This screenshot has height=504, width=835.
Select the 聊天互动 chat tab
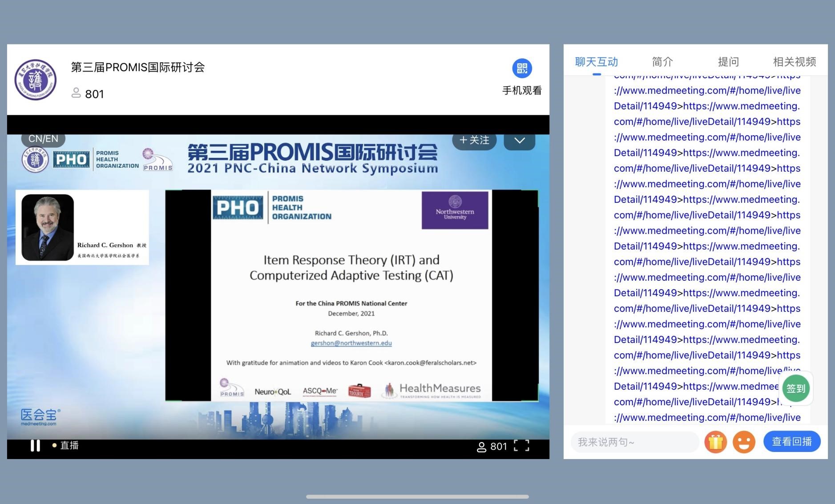coord(596,62)
